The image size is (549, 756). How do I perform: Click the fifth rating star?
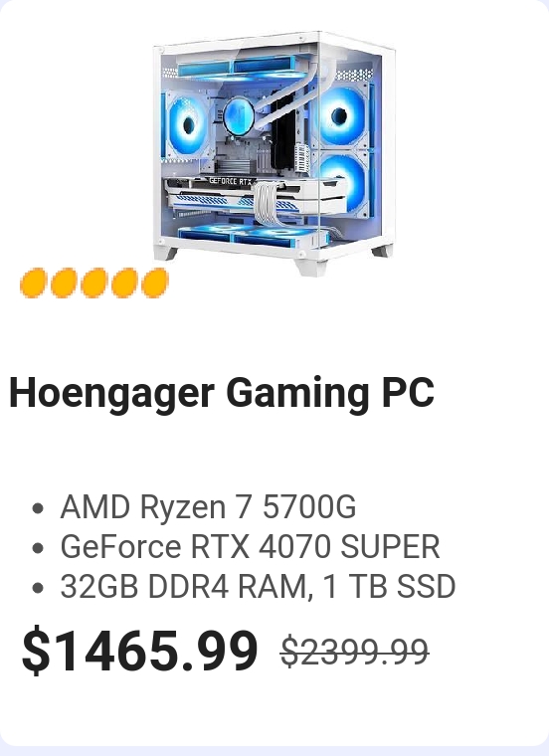pos(155,283)
